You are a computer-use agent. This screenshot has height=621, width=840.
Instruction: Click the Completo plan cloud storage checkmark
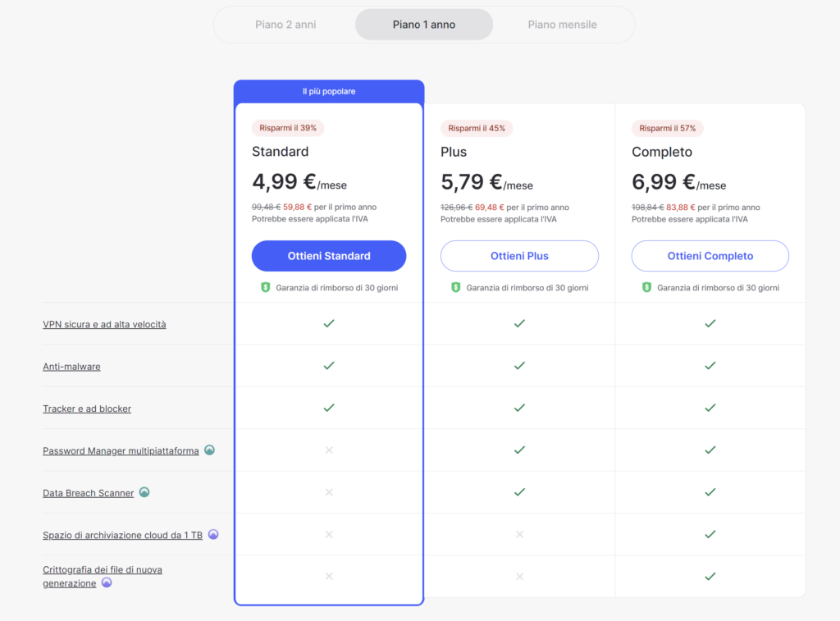point(710,534)
